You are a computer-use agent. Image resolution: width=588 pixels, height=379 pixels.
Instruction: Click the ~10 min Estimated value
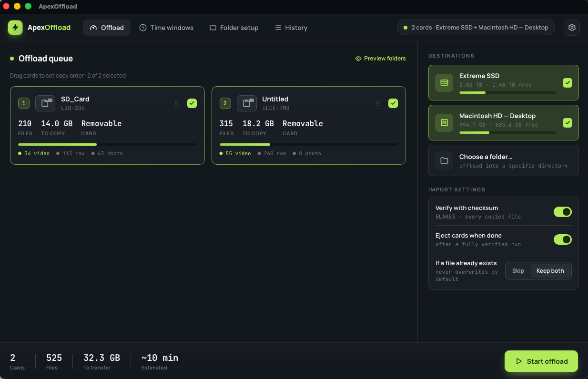click(x=160, y=358)
